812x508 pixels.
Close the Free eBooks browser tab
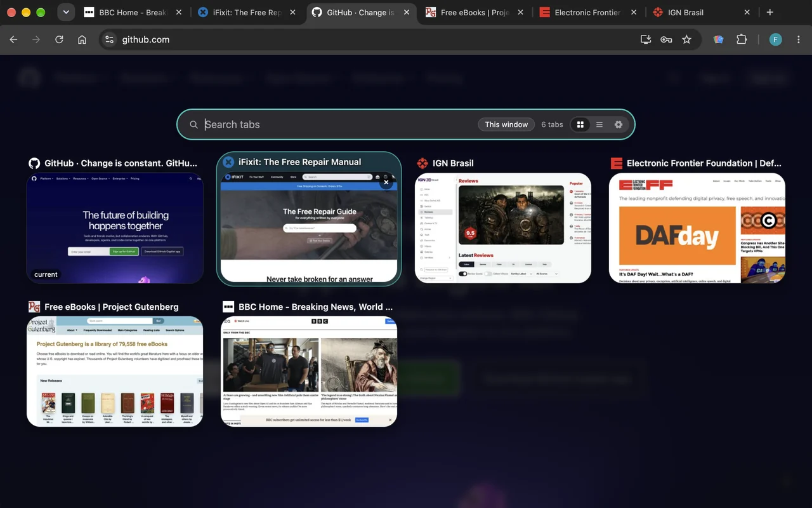(520, 13)
